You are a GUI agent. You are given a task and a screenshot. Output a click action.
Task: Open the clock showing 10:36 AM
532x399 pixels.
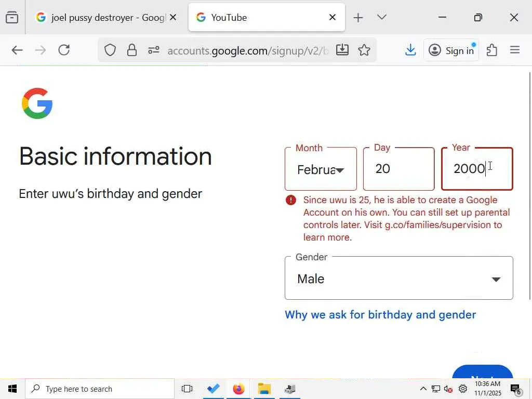(x=487, y=389)
